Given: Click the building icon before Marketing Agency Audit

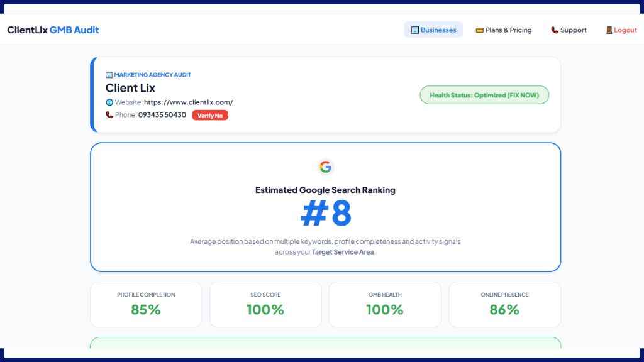Looking at the screenshot, I should 109,74.
